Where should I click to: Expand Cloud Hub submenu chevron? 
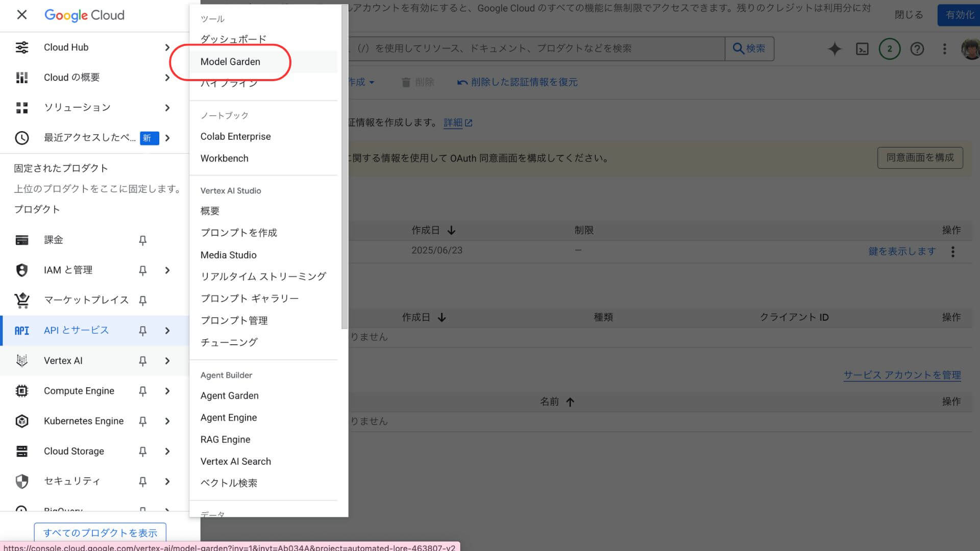[167, 47]
